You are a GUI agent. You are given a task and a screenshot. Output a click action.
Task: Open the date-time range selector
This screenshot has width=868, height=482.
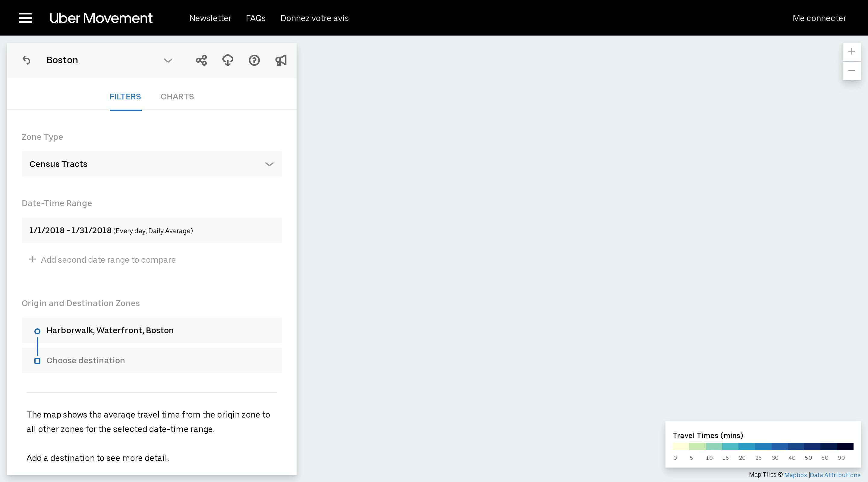pos(152,230)
